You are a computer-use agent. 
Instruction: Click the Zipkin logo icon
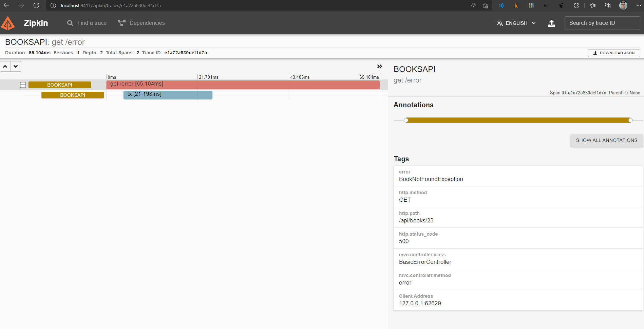point(8,23)
